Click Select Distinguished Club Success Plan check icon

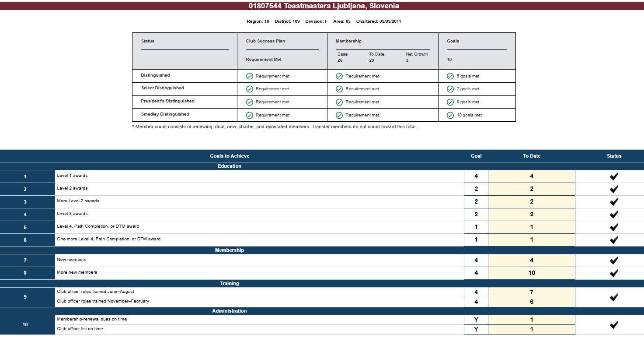point(250,89)
